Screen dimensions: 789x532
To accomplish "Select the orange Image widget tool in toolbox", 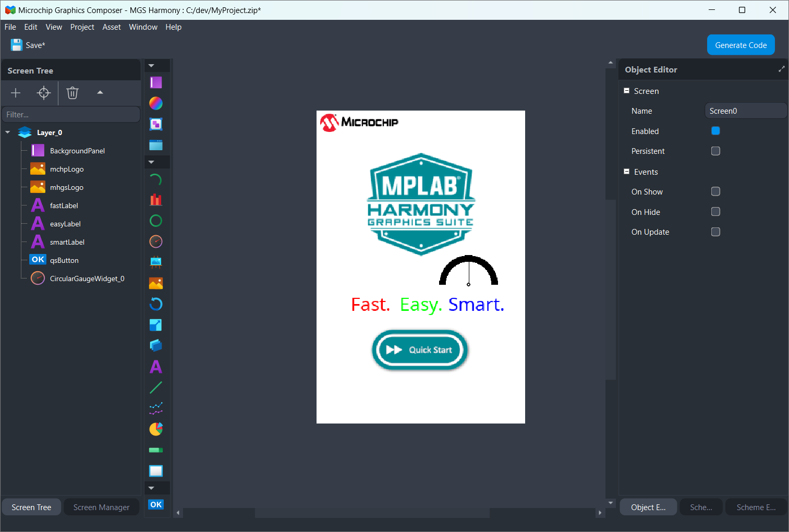I will tap(156, 283).
